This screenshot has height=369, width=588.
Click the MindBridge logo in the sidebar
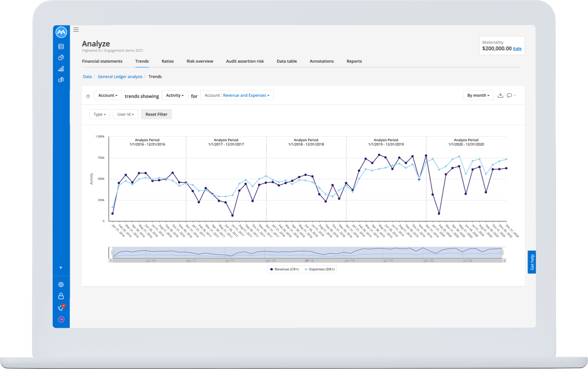click(61, 33)
